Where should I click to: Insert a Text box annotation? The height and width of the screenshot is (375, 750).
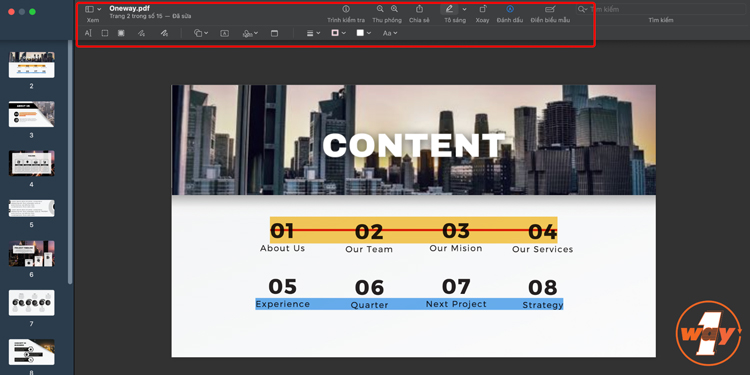click(224, 33)
